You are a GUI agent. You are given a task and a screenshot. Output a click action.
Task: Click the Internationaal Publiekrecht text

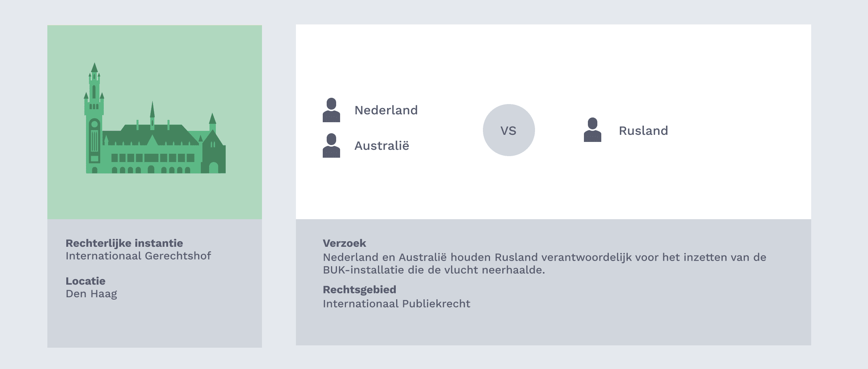397,304
